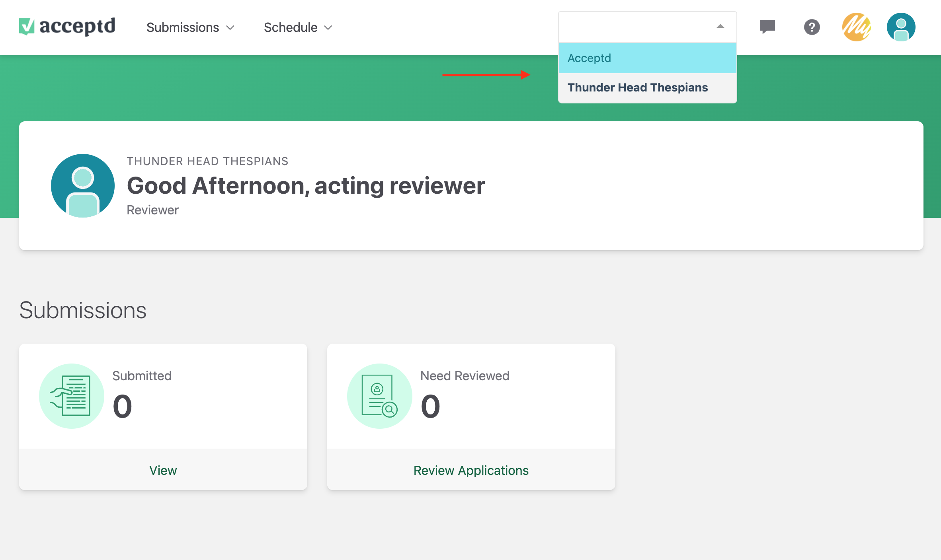Open the messages chat bubble icon

[767, 27]
